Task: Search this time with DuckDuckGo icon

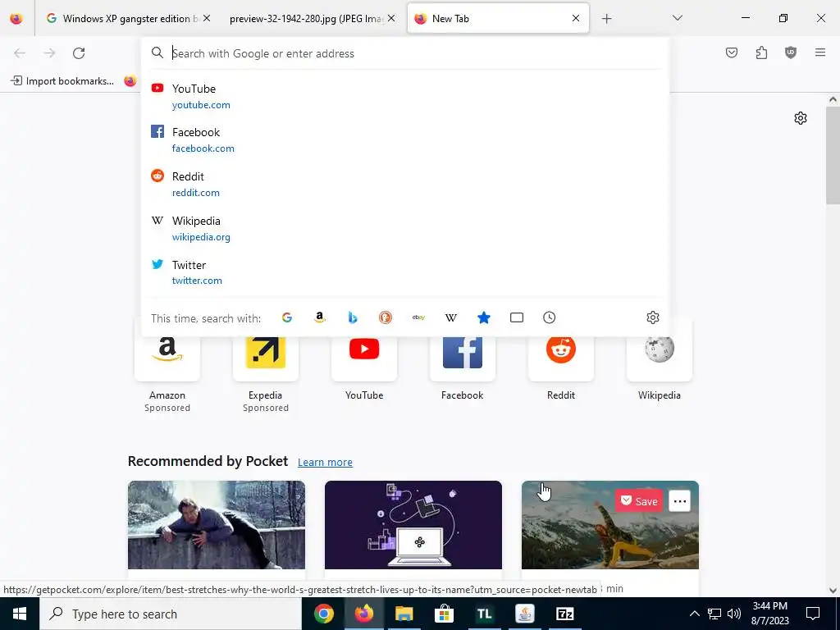Action: tap(386, 317)
